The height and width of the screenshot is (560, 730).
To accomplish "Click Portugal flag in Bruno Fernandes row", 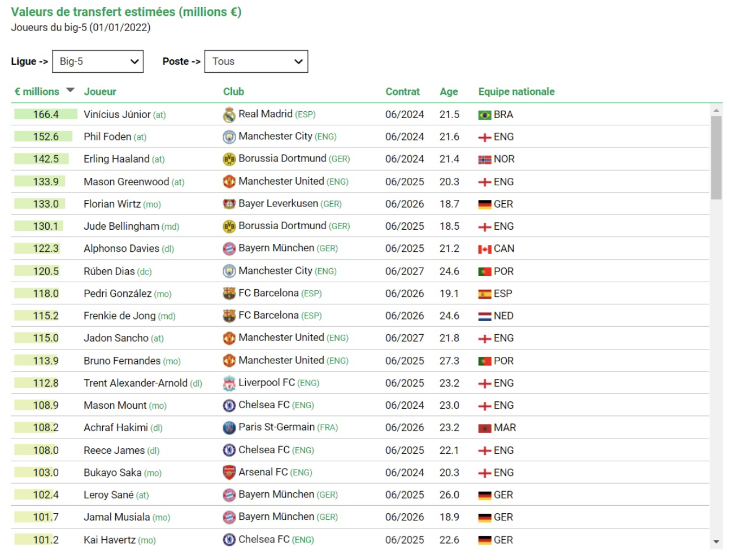I will click(485, 361).
